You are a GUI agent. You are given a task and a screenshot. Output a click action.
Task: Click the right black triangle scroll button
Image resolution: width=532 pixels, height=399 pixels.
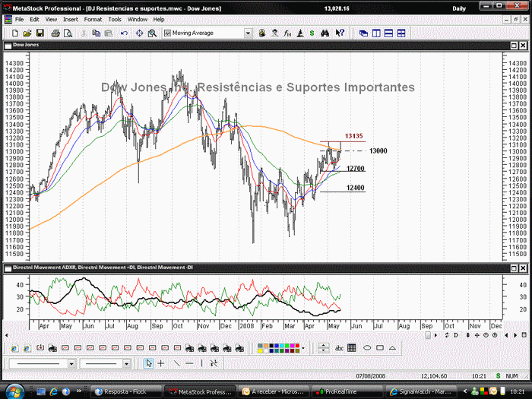pos(515,335)
